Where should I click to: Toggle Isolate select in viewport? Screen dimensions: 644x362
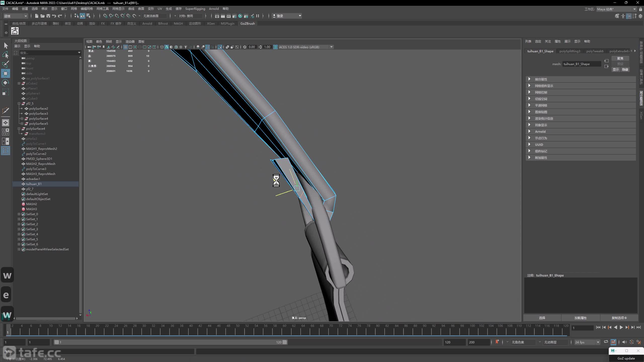(x=220, y=47)
